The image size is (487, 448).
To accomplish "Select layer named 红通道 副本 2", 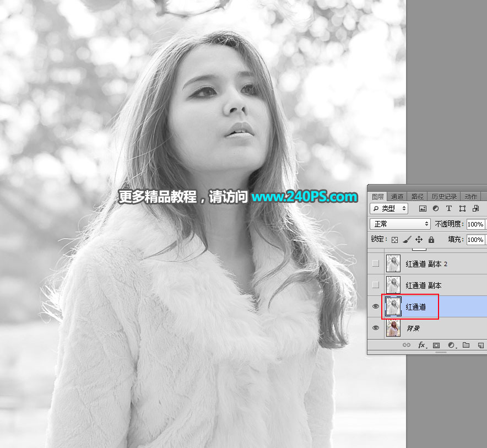I will pyautogui.click(x=426, y=264).
